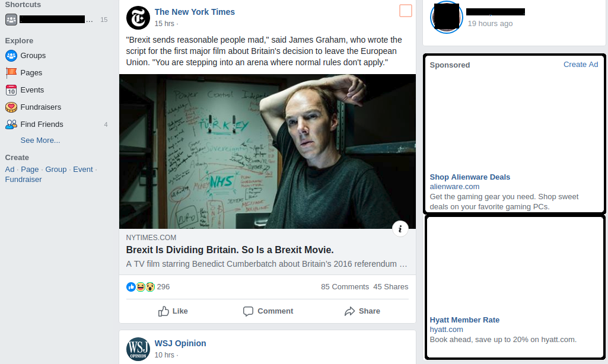Click the Brexit article image thumbnail

268,152
